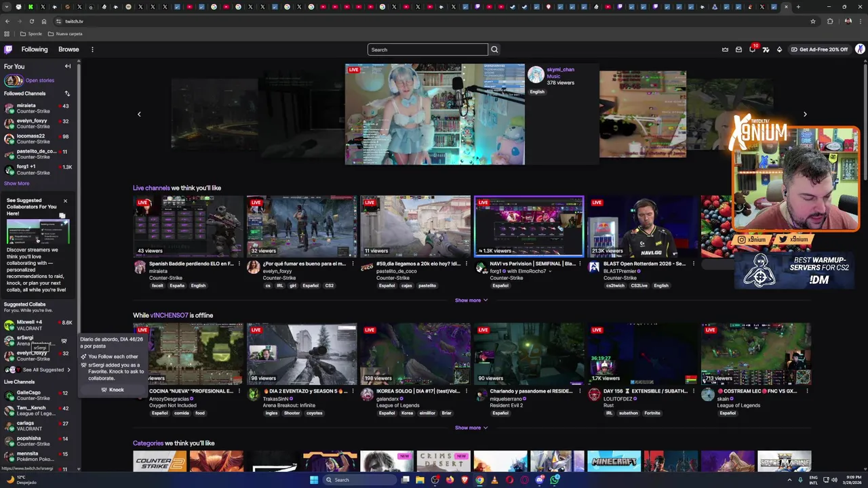Screen dimensions: 868x488
Task: Expand Show more under Live channels
Action: click(x=471, y=300)
